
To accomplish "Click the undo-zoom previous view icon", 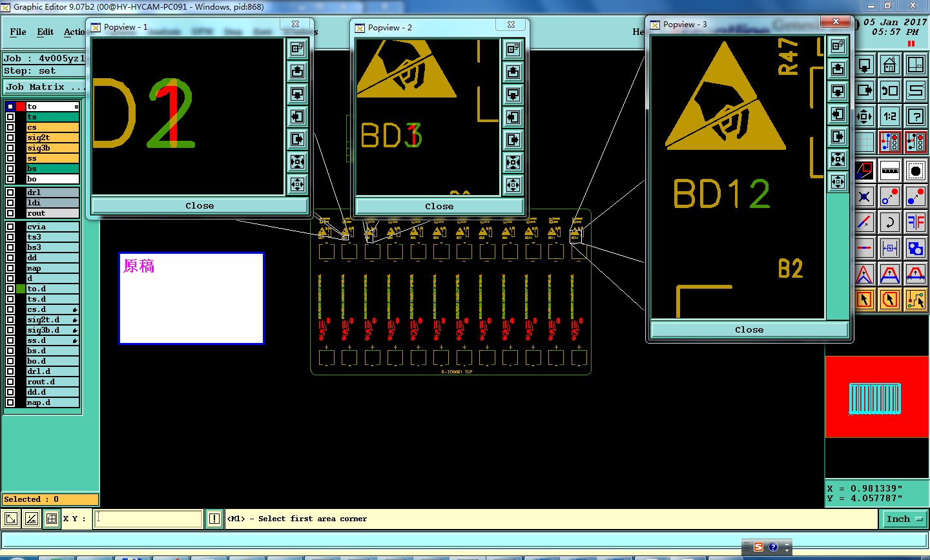I will coord(890,90).
